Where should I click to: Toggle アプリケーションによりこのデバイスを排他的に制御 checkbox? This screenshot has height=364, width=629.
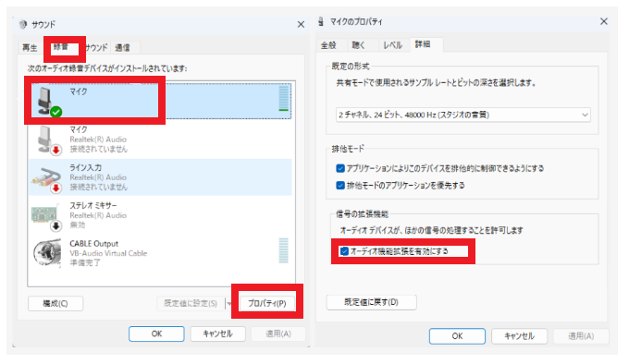pyautogui.click(x=340, y=168)
